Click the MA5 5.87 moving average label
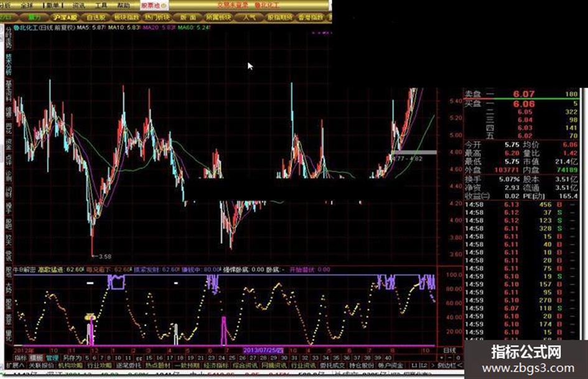 pyautogui.click(x=91, y=28)
